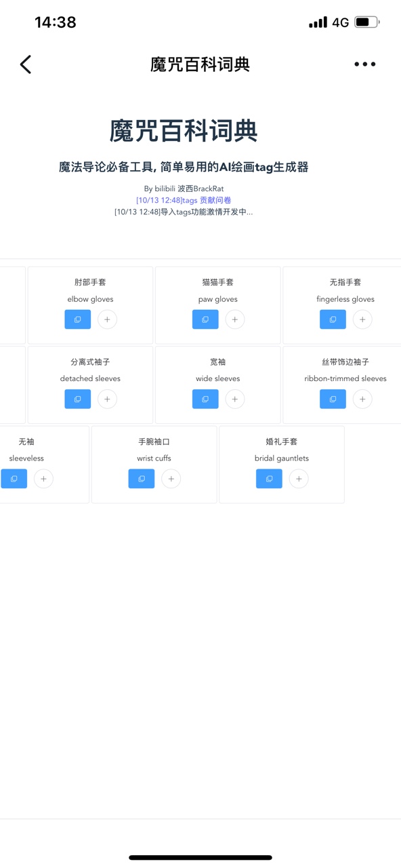
Task: Click the sleeveless English label
Action: point(26,458)
